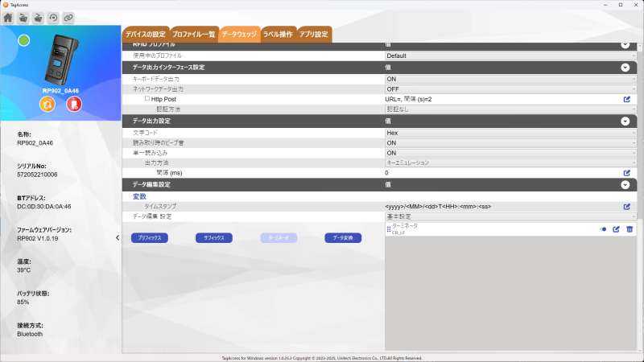
Task: Click the red round icon under the device image
Action: tap(73, 105)
